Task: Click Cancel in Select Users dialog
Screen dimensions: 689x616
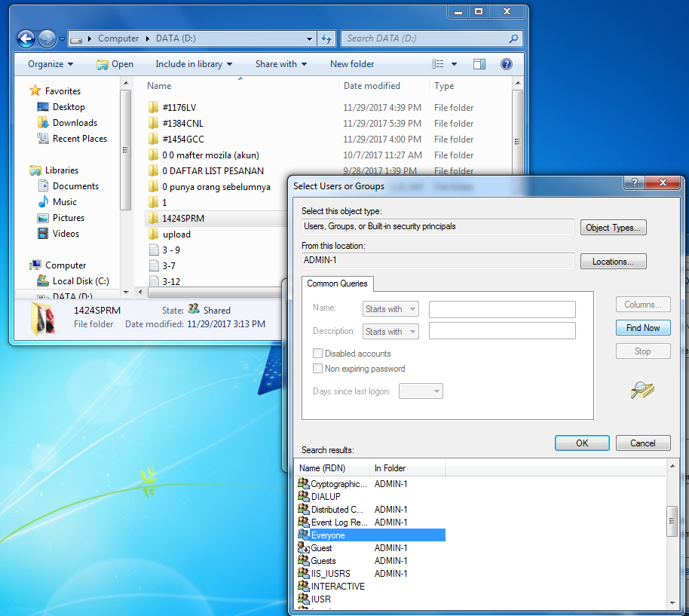Action: click(643, 443)
